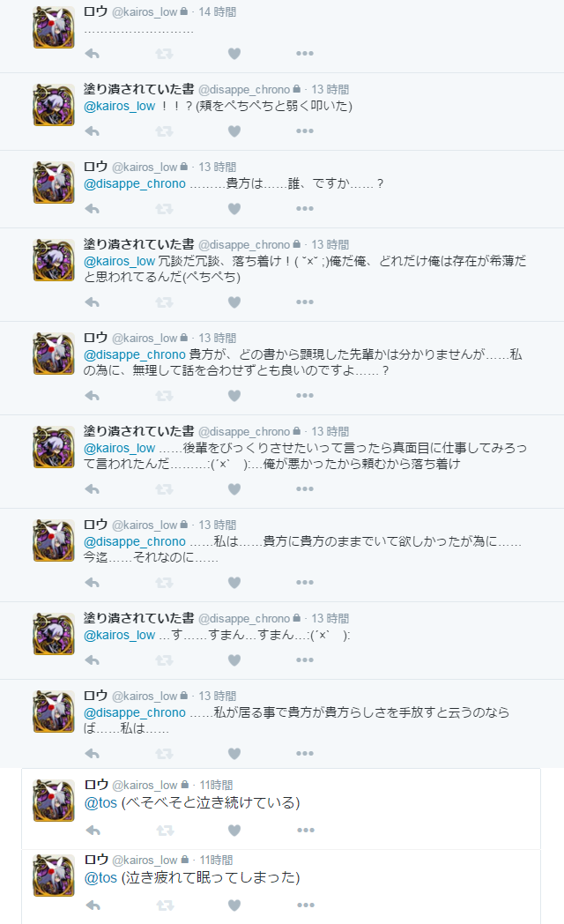
Task: Like the tweet saying 私が居る事で貴方が貴方らしさ
Action: (x=234, y=754)
